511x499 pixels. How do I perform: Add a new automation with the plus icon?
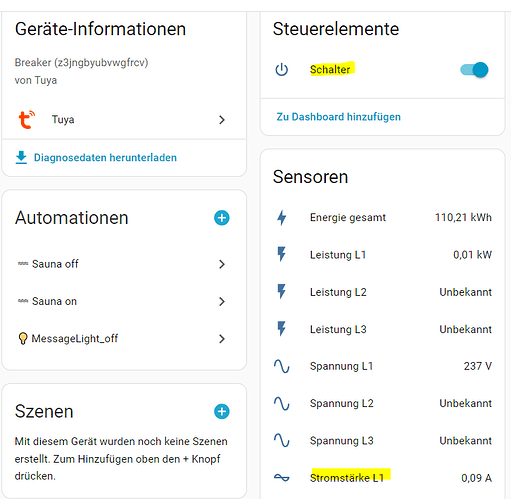222,218
